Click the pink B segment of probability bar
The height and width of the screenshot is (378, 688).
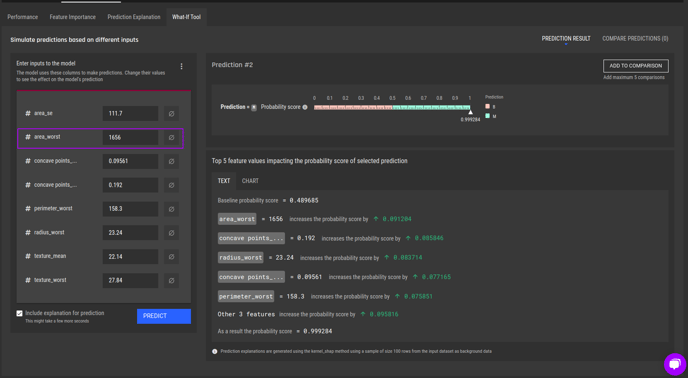tap(353, 107)
